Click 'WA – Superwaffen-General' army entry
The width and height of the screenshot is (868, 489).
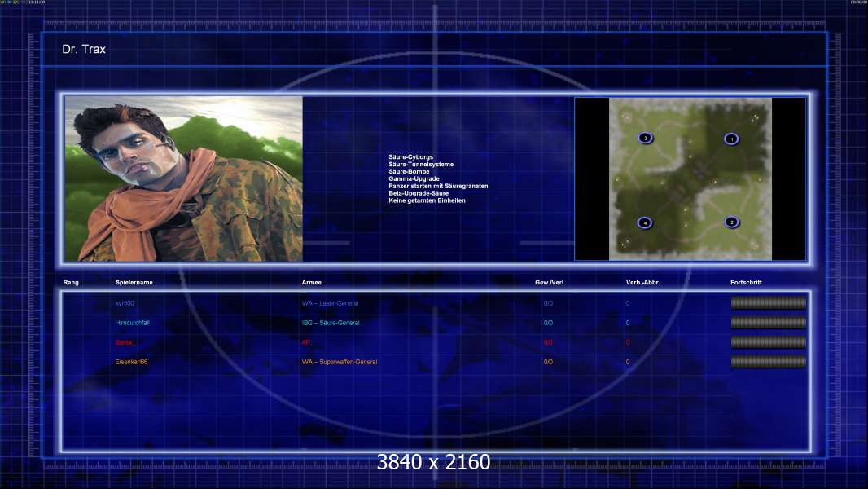(x=340, y=362)
